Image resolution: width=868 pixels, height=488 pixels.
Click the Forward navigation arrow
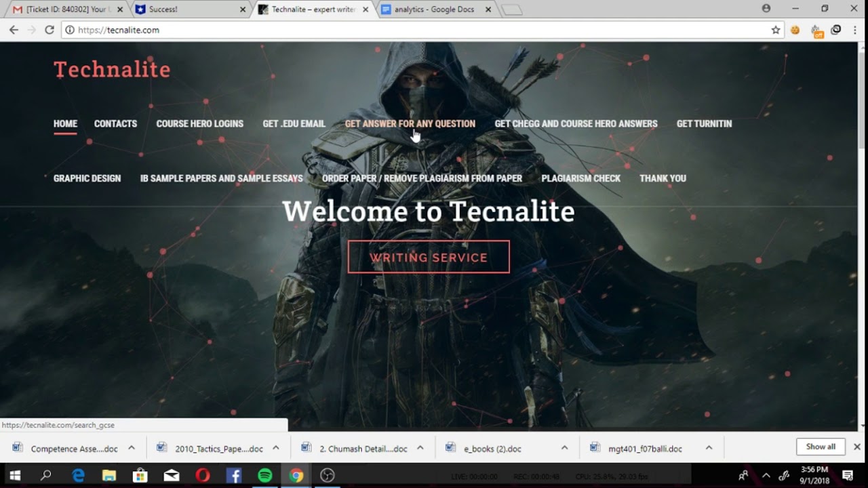pyautogui.click(x=31, y=30)
